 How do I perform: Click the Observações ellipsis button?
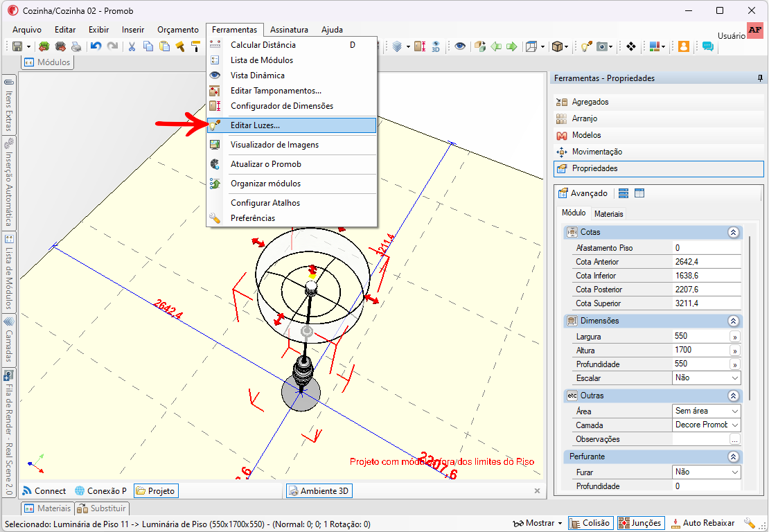click(x=734, y=439)
